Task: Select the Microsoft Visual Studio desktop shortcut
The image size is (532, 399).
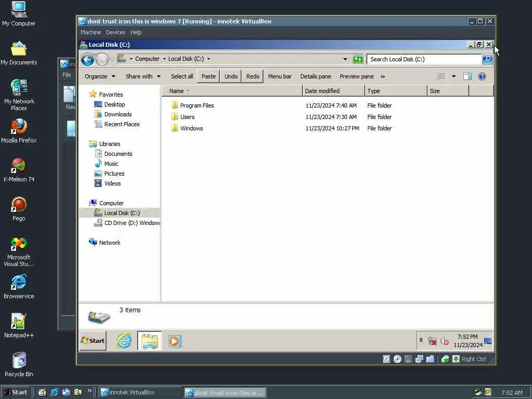Action: point(19,252)
